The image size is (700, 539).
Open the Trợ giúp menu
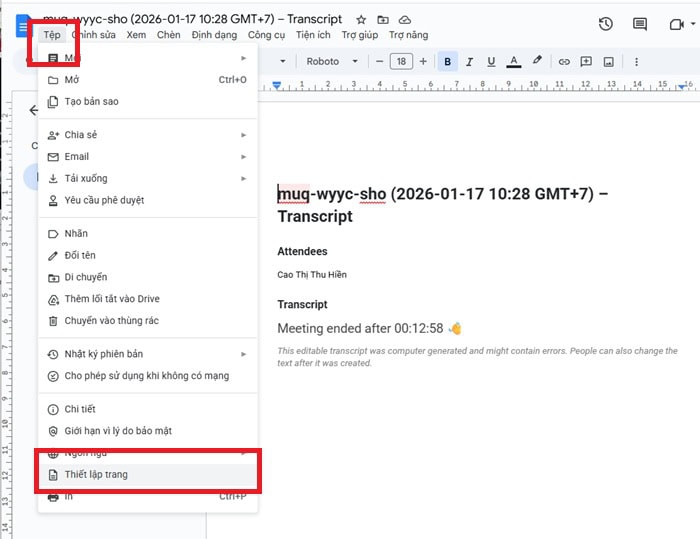click(x=360, y=35)
